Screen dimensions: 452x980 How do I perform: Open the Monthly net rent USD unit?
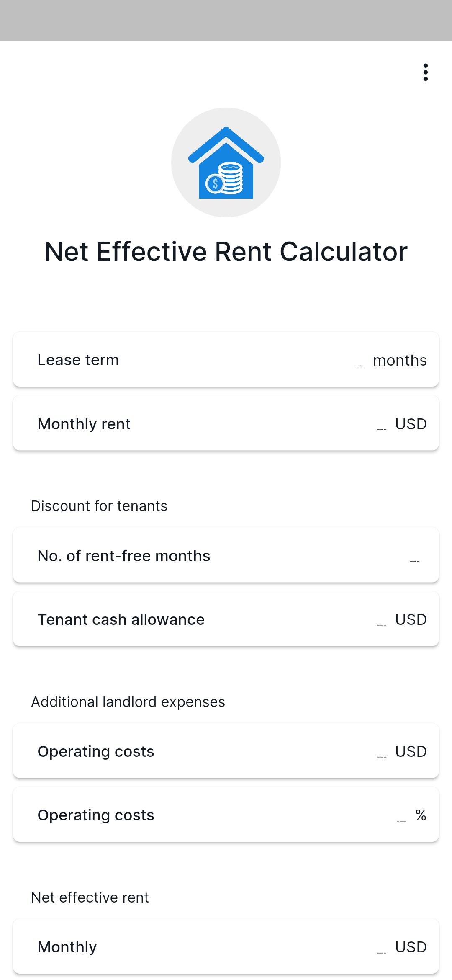(411, 947)
